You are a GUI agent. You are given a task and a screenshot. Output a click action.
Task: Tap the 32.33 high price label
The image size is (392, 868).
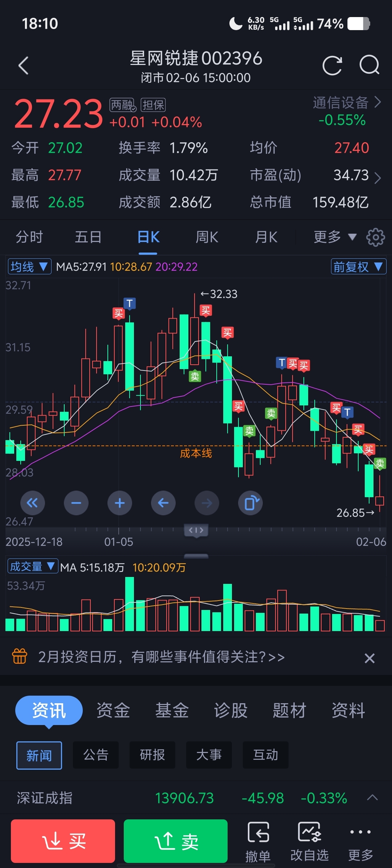[219, 294]
